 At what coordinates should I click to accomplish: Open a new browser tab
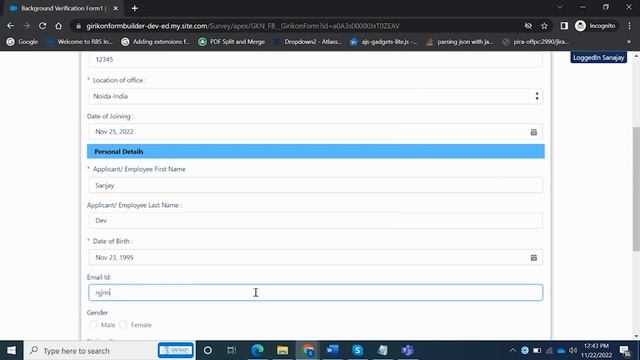pos(135,8)
